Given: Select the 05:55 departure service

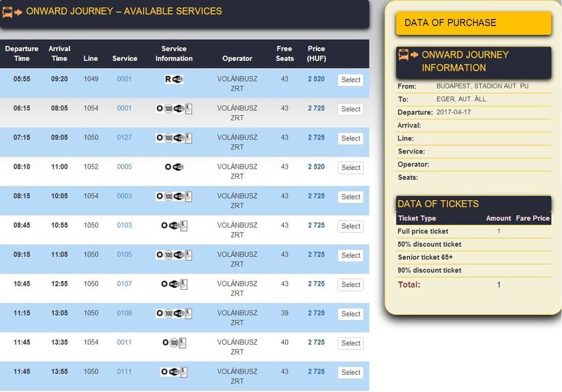Looking at the screenshot, I should coord(350,80).
